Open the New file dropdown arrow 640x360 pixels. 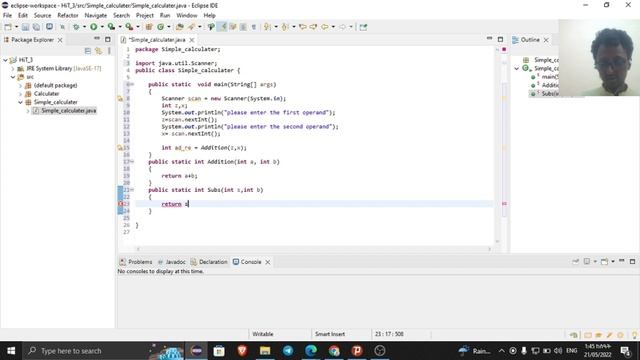coord(16,27)
